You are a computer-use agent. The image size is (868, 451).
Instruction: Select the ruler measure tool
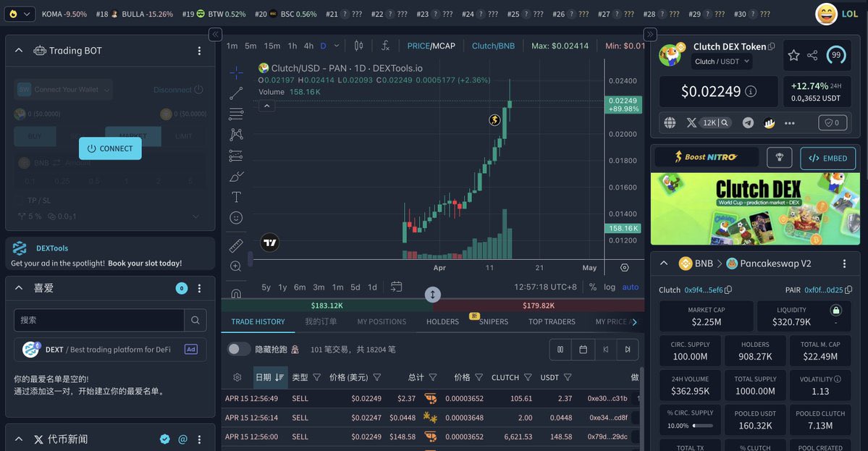pyautogui.click(x=236, y=245)
